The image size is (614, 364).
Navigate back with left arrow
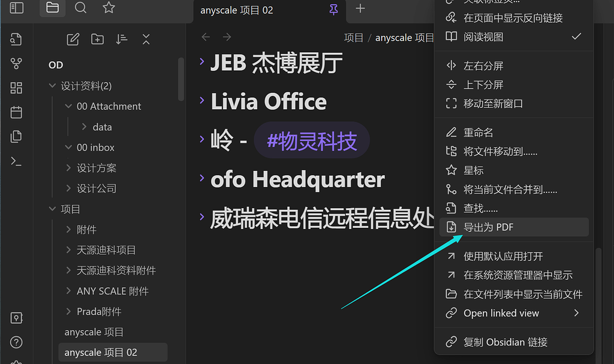pyautogui.click(x=206, y=37)
